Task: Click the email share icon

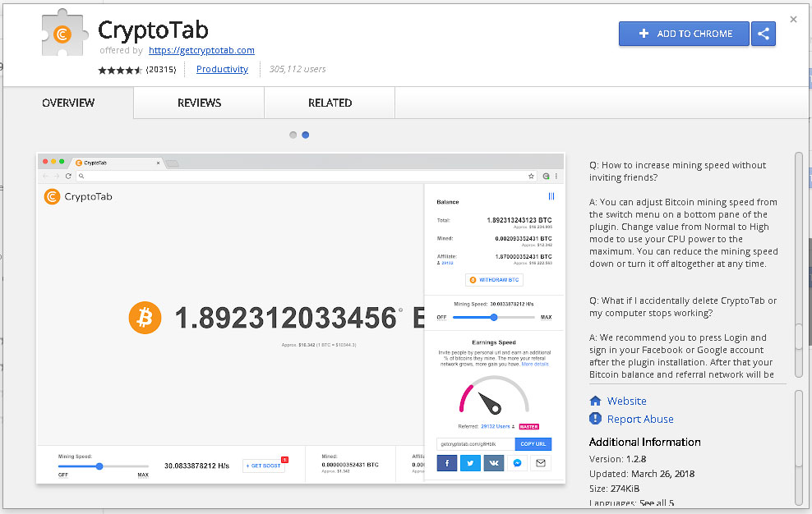Action: click(540, 462)
